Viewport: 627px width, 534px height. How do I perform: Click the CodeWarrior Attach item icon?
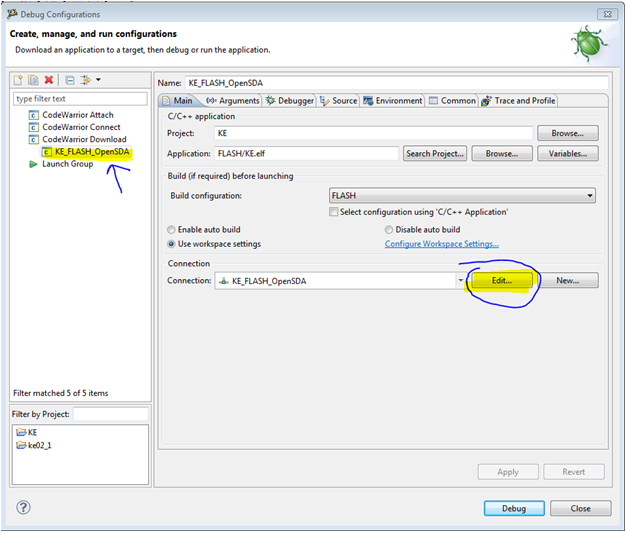(x=34, y=115)
